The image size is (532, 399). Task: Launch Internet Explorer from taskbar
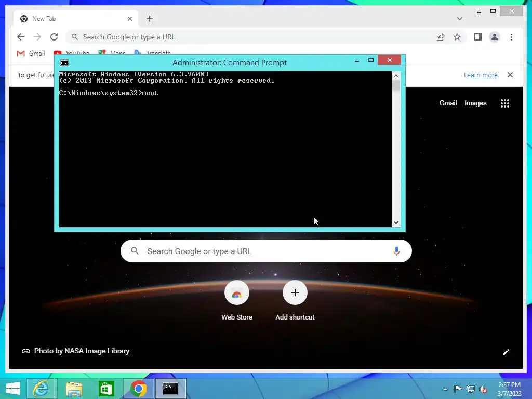click(x=41, y=389)
